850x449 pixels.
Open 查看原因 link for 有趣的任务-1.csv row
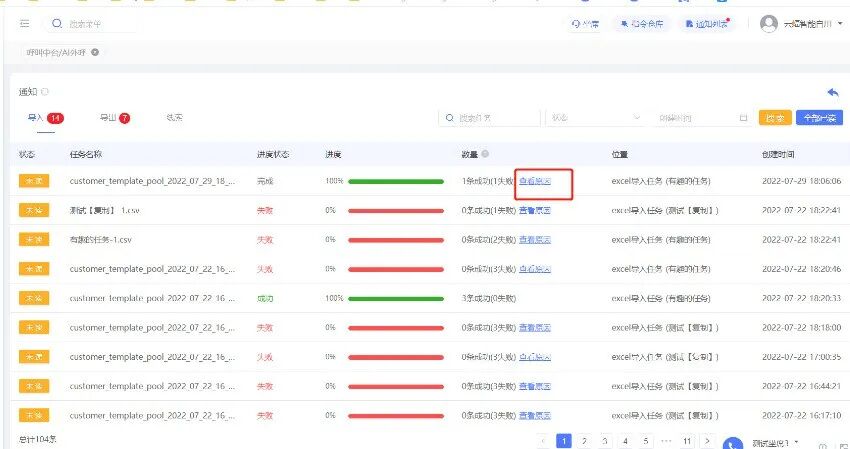point(535,240)
